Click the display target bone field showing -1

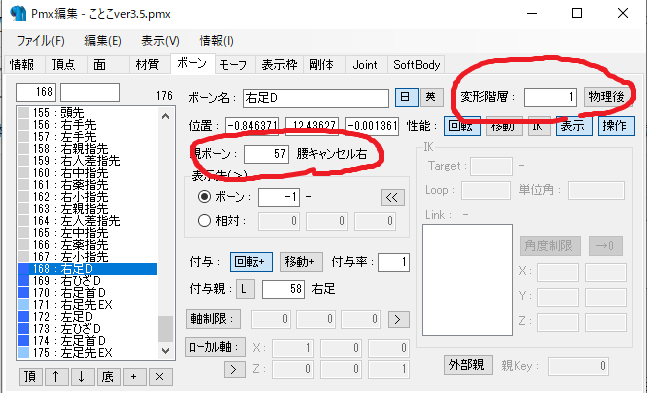click(279, 197)
